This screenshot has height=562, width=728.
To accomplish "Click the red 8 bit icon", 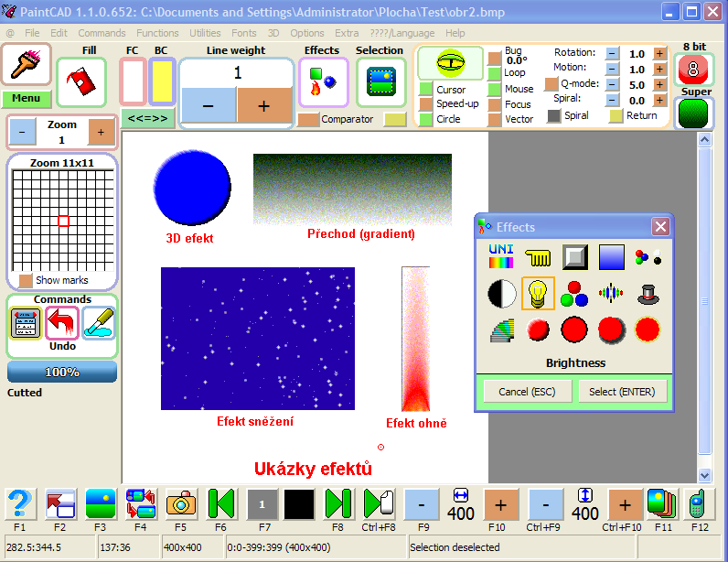I will point(693,70).
